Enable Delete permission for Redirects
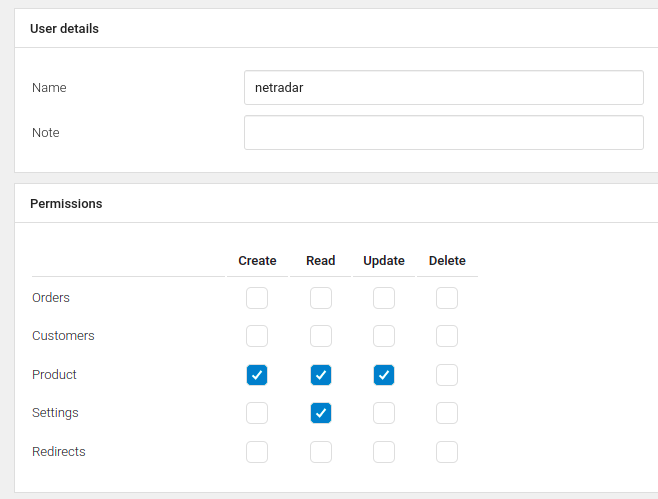This screenshot has height=499, width=658. click(447, 452)
